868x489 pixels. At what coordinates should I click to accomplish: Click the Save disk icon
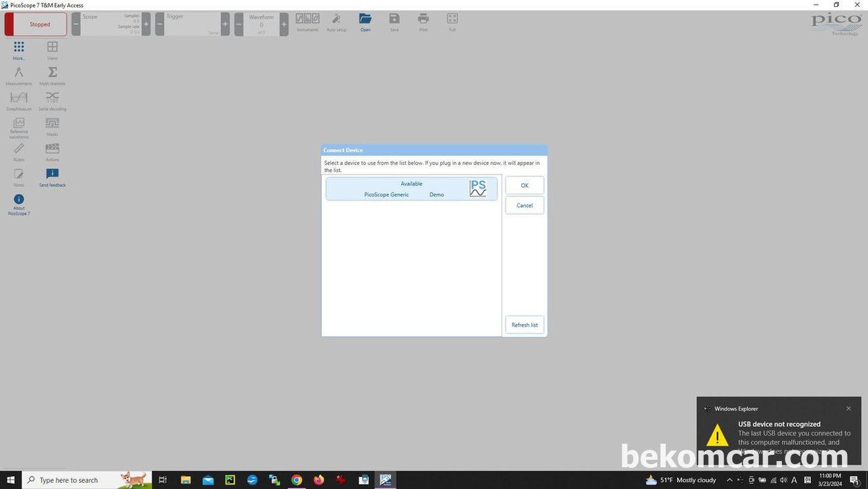tap(394, 19)
